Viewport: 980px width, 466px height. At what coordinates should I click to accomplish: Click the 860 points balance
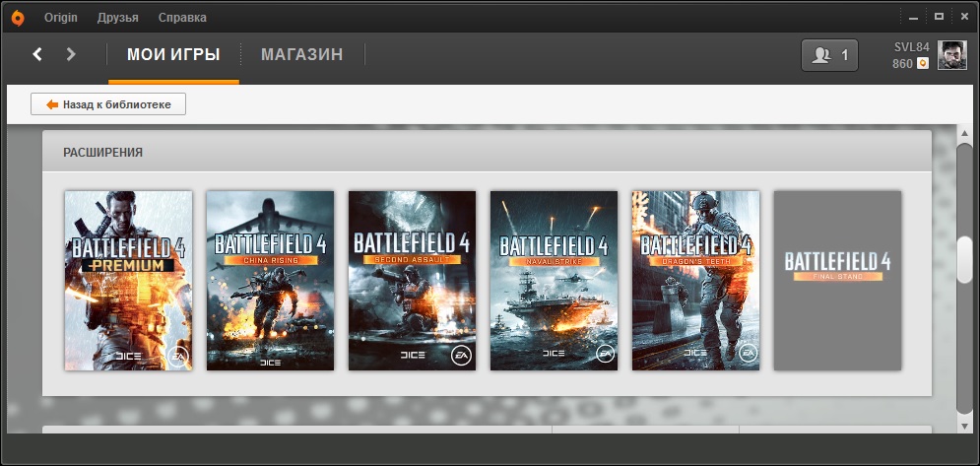902,64
